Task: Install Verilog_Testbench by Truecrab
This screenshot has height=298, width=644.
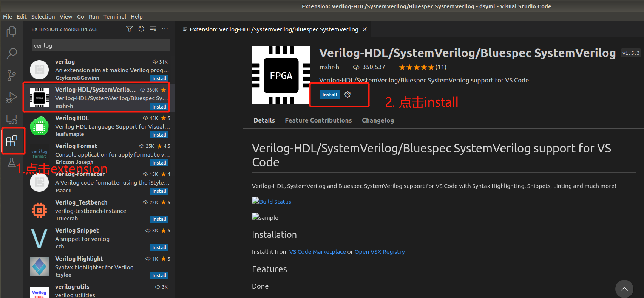Action: 159,219
